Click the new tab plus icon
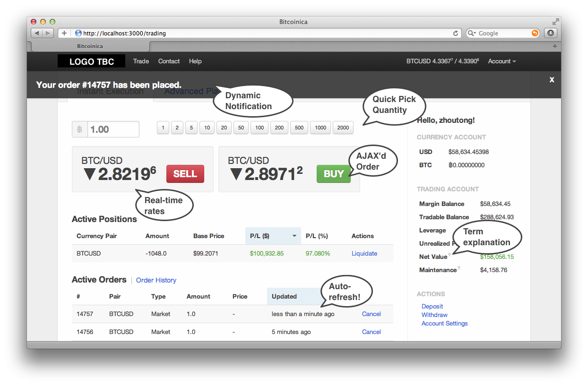This screenshot has width=588, height=386. click(554, 46)
